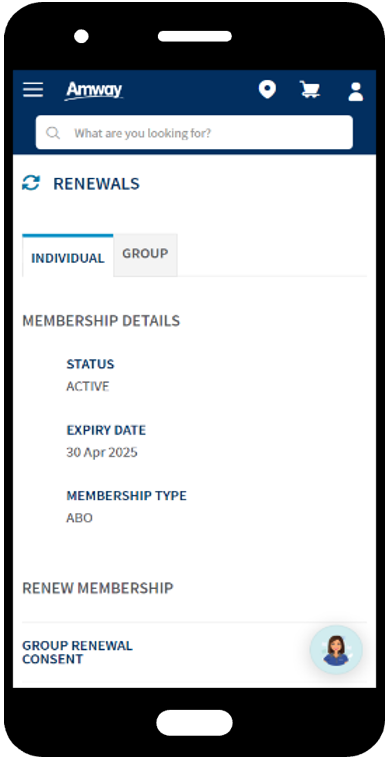Click the Membership Type label

(126, 496)
